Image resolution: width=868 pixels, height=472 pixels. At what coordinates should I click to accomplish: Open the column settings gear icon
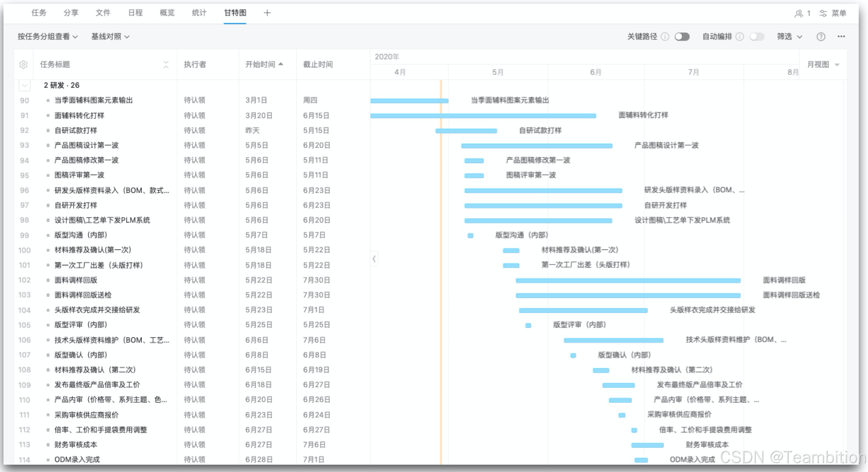[24, 64]
